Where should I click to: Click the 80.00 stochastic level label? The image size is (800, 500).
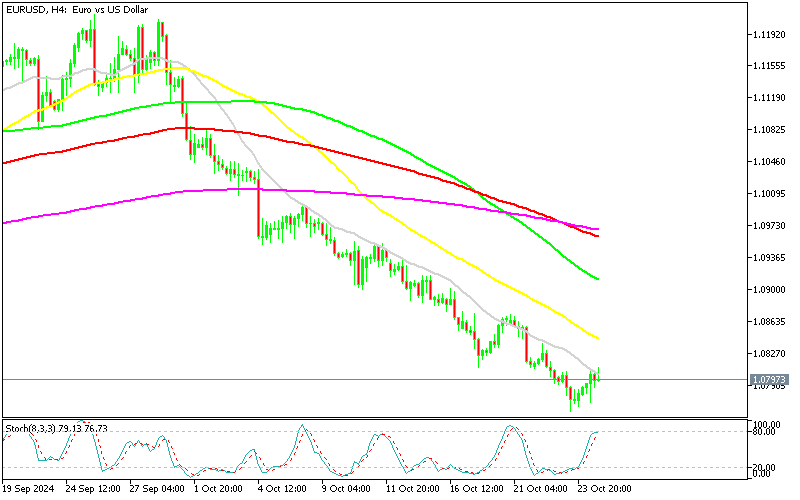tap(764, 432)
